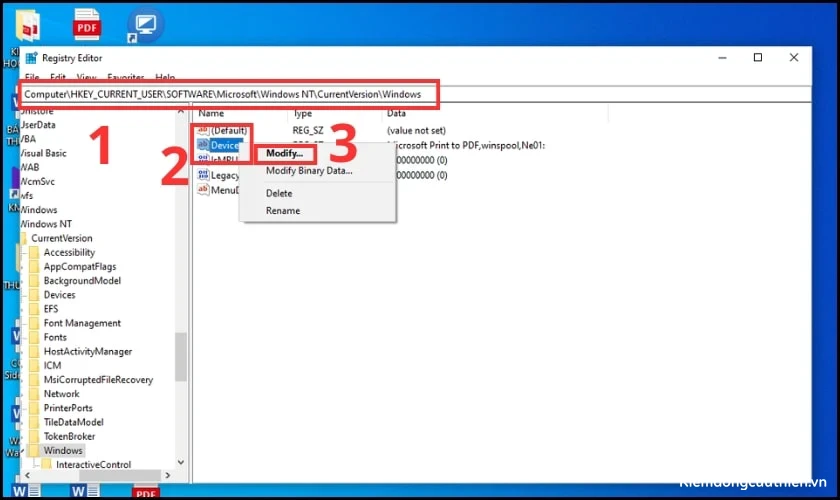Select the Visual Basic key
Image resolution: width=840 pixels, height=500 pixels.
43,153
